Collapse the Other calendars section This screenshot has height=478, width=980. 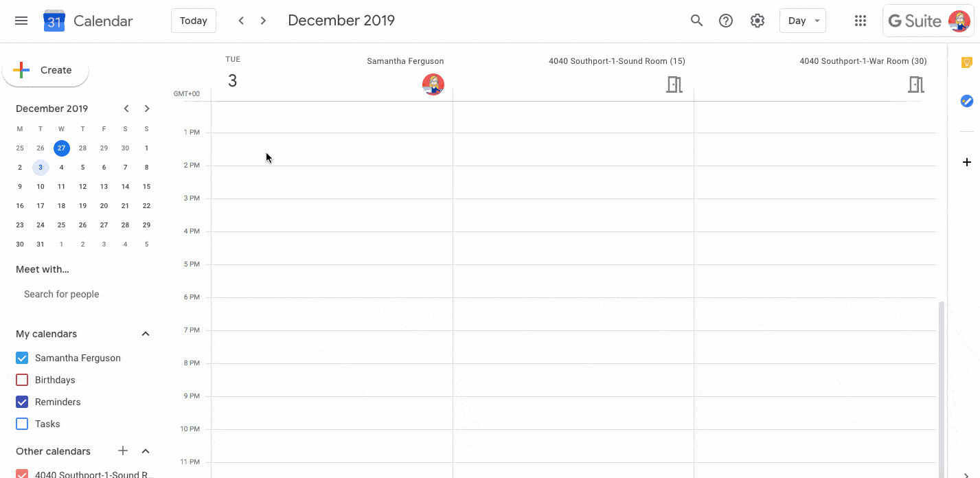click(x=145, y=451)
